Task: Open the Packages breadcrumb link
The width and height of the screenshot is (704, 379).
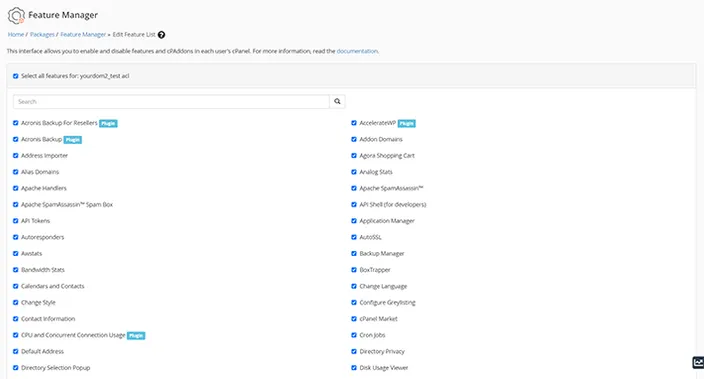Action: pyautogui.click(x=42, y=35)
